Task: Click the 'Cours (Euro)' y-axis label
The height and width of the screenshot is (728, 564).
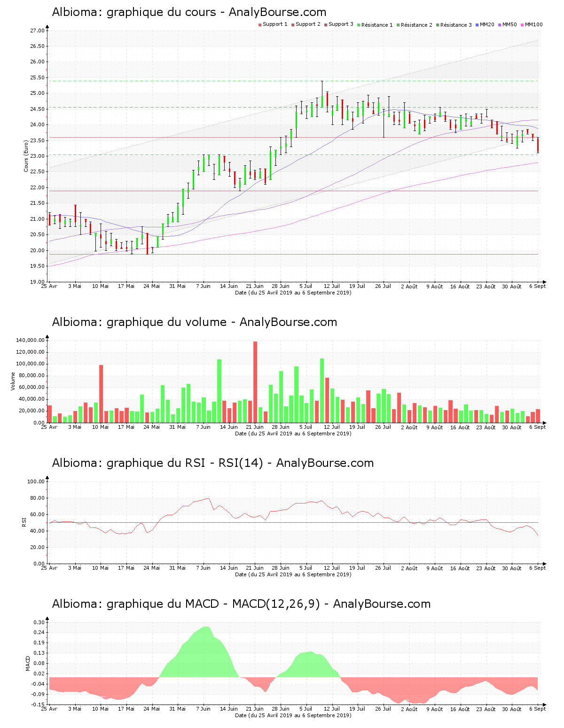Action: click(x=26, y=156)
